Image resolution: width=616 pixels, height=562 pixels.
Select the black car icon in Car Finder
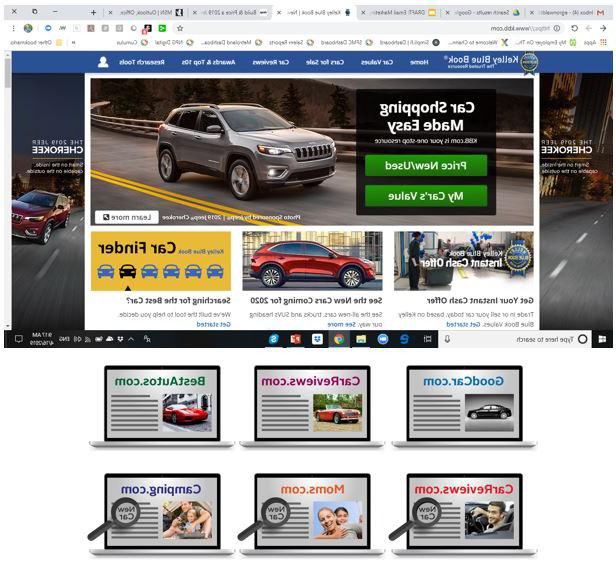(x=127, y=271)
